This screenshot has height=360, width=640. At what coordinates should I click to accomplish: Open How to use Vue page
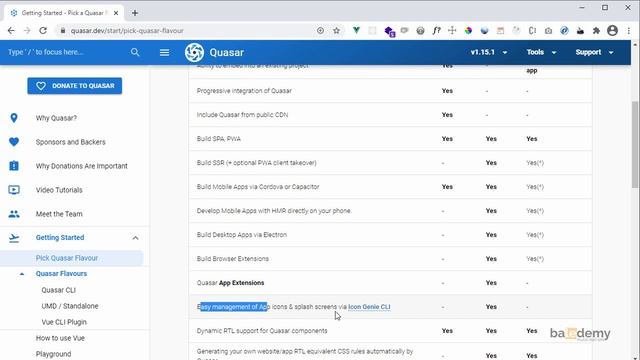pyautogui.click(x=60, y=338)
